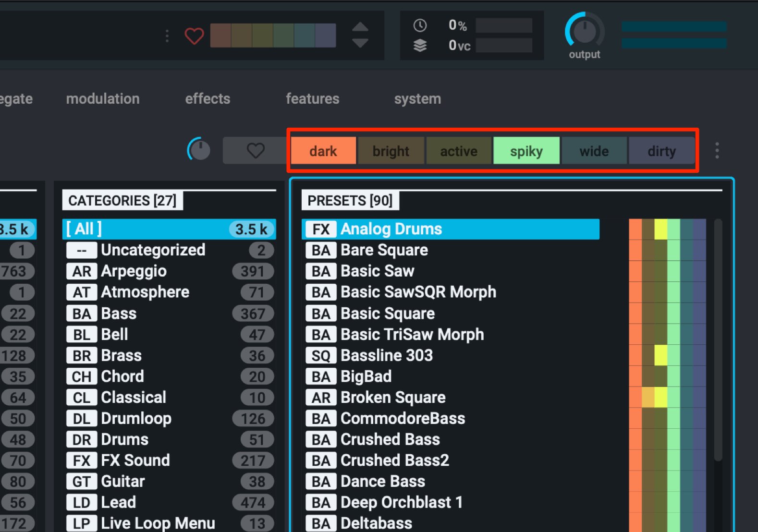Load the Basic Square preset
Screen dimensions: 758x532
click(451, 314)
